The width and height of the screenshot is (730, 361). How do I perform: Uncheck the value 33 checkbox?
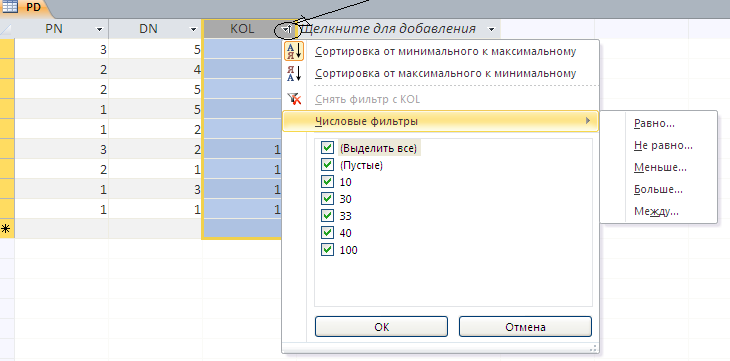pos(327,216)
